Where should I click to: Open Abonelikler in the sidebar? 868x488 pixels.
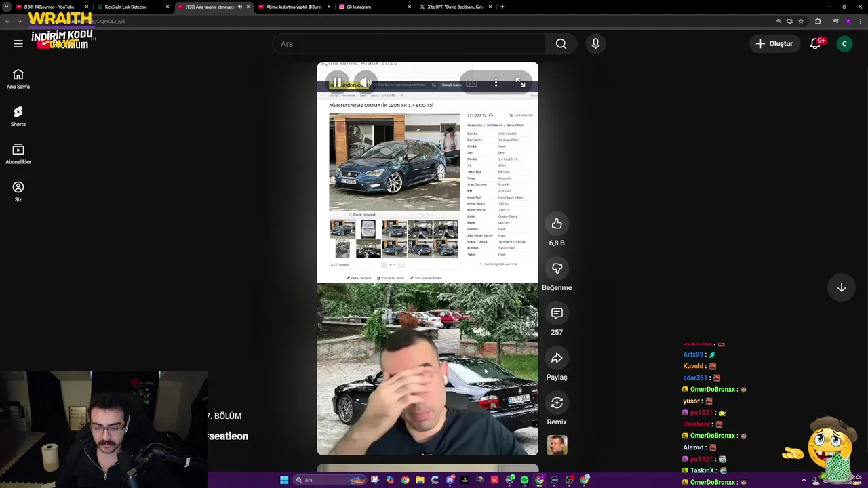click(x=18, y=154)
